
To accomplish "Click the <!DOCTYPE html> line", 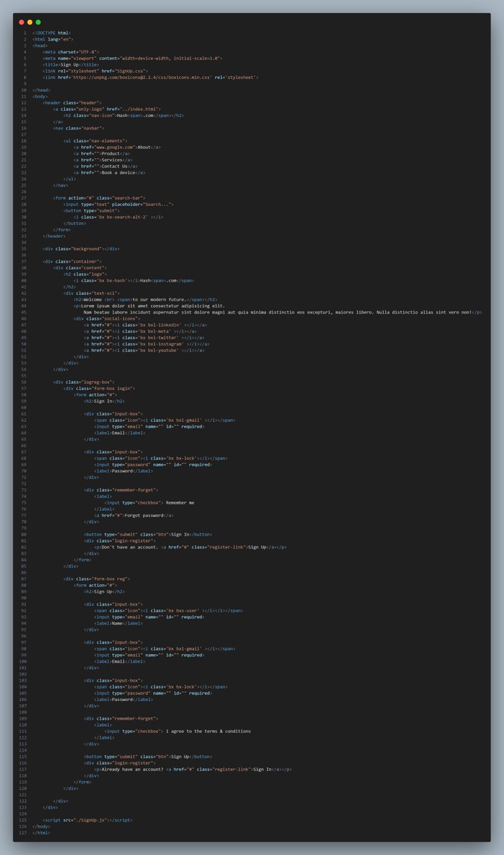I will click(x=51, y=33).
